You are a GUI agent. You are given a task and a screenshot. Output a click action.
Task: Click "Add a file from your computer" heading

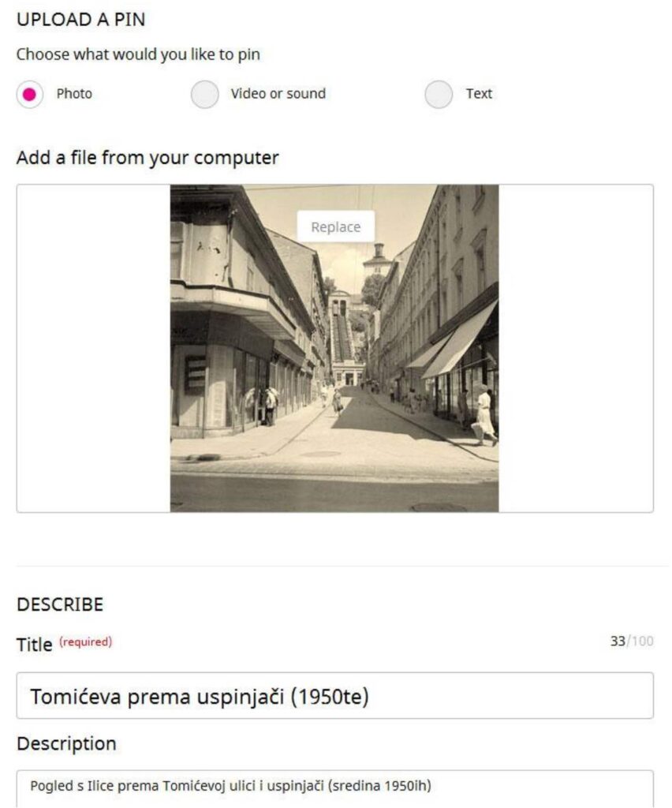click(147, 158)
